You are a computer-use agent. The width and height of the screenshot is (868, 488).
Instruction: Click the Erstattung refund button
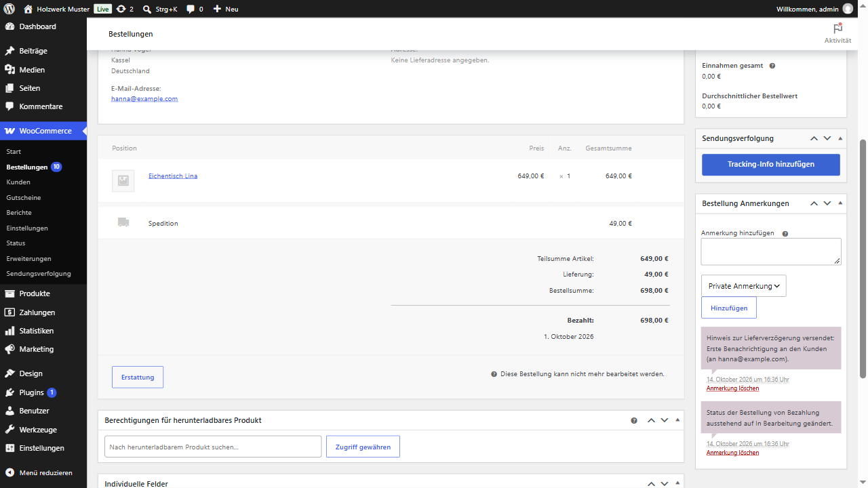pos(138,377)
